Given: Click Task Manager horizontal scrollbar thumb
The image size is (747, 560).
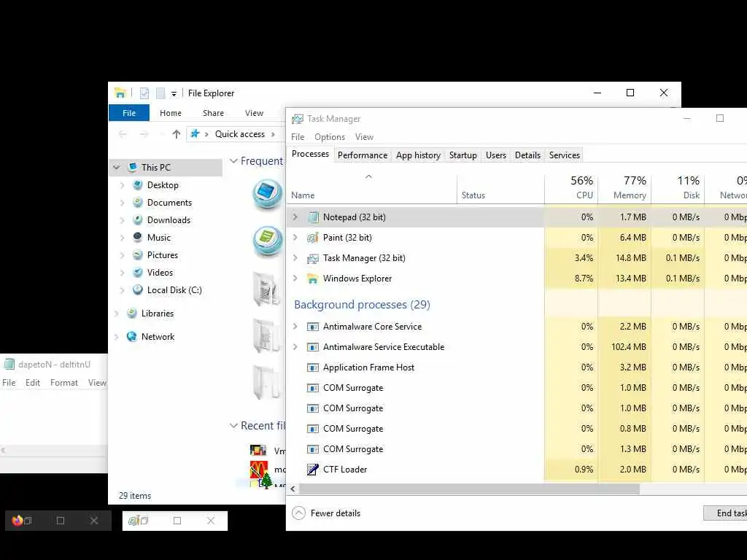Looking at the screenshot, I should coord(469,489).
